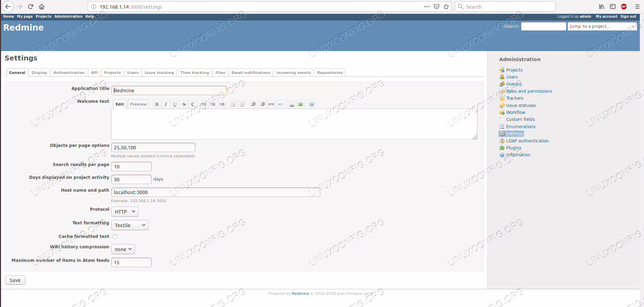
Task: Click the Welcome text editing area
Action: (294, 124)
